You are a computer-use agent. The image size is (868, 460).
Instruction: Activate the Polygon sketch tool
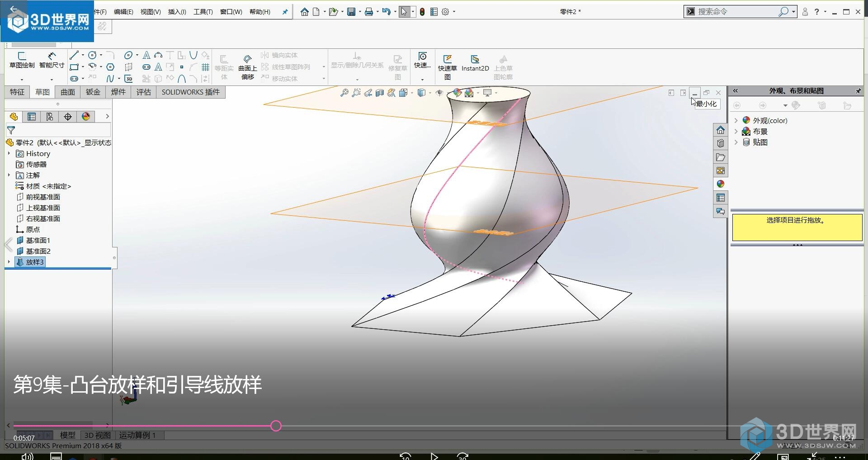pos(110,67)
